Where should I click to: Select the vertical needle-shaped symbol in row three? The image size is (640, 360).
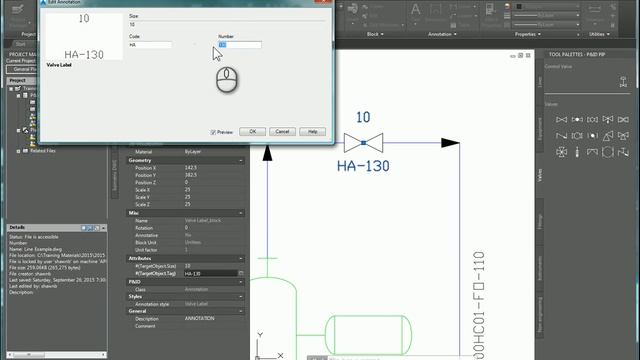point(577,152)
